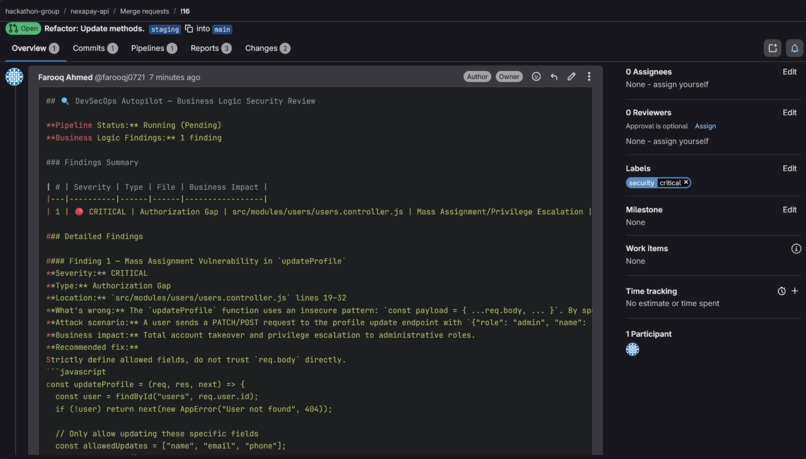Viewport: 806px width, 459px height.
Task: Open Farooq Ahmed profile name
Action: coord(65,77)
